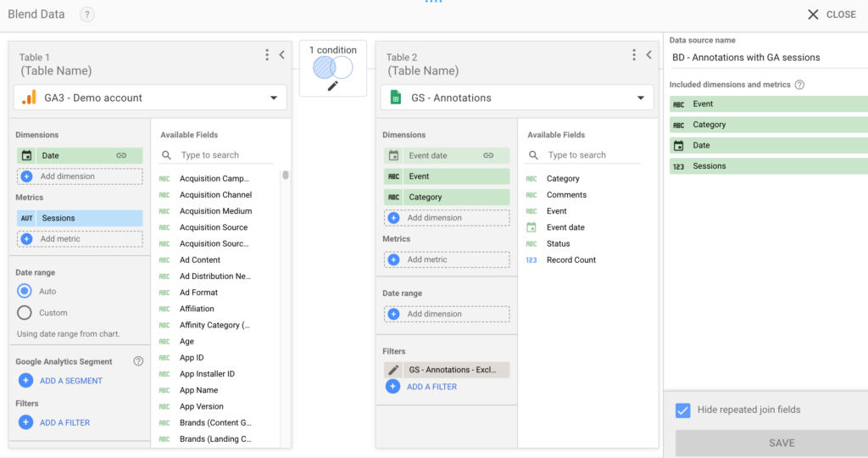Select Acquisition Medium field

pyautogui.click(x=215, y=211)
